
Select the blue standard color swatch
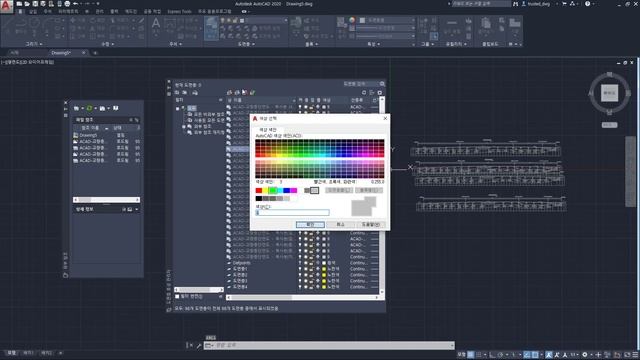pyautogui.click(x=287, y=190)
